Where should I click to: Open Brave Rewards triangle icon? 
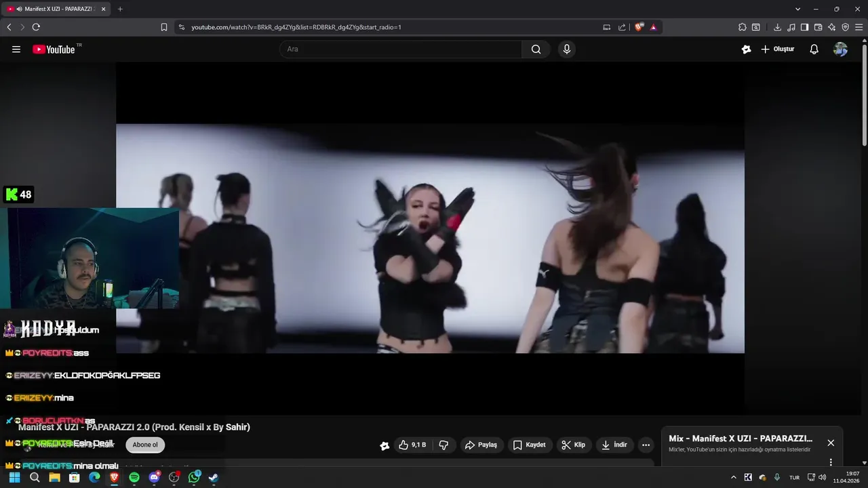[x=653, y=27]
